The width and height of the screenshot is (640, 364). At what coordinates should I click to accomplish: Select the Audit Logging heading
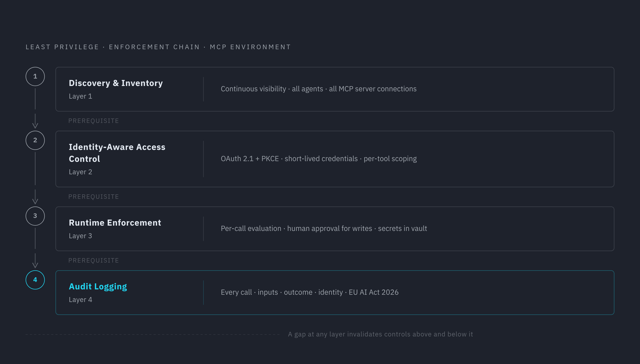coord(98,287)
